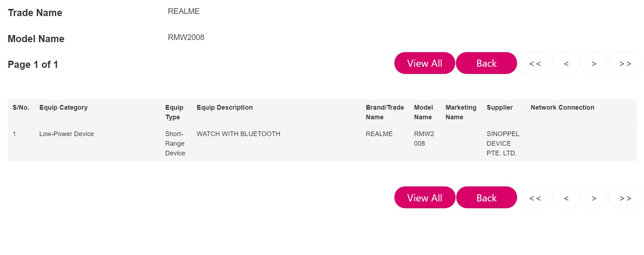Image resolution: width=644 pixels, height=255 pixels.
Task: Jump to last page using top >> button
Action: coord(625,64)
